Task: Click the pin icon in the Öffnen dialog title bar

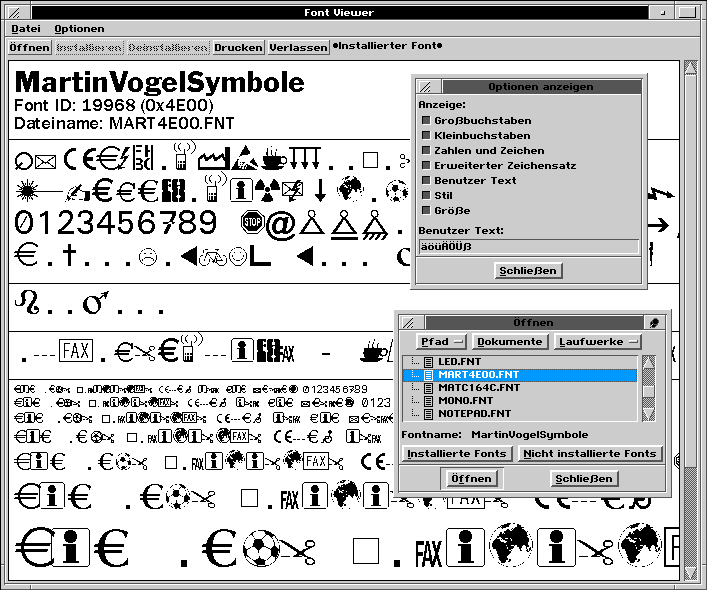Action: [x=654, y=322]
